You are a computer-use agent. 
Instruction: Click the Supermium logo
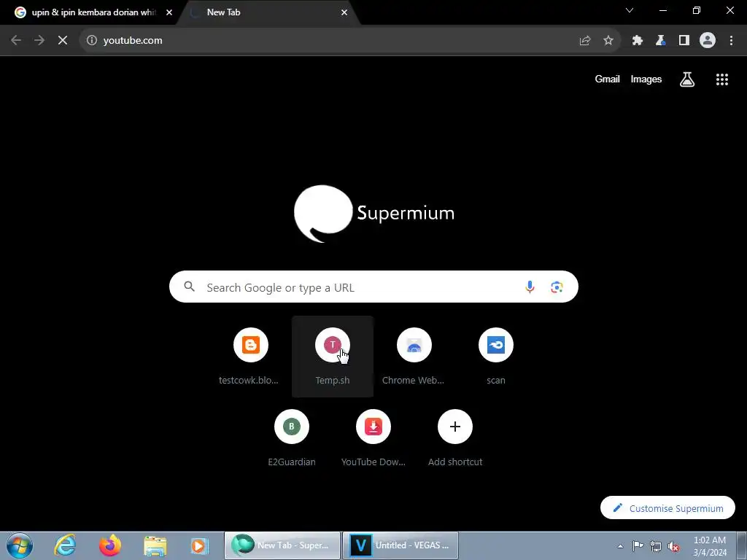pyautogui.click(x=374, y=214)
